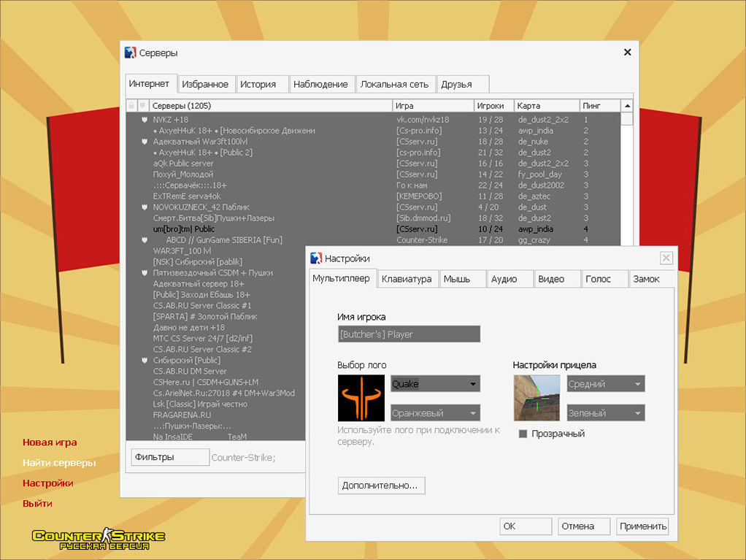Open the Зеленый crosshair color dropdown
The width and height of the screenshot is (746, 560).
click(606, 413)
